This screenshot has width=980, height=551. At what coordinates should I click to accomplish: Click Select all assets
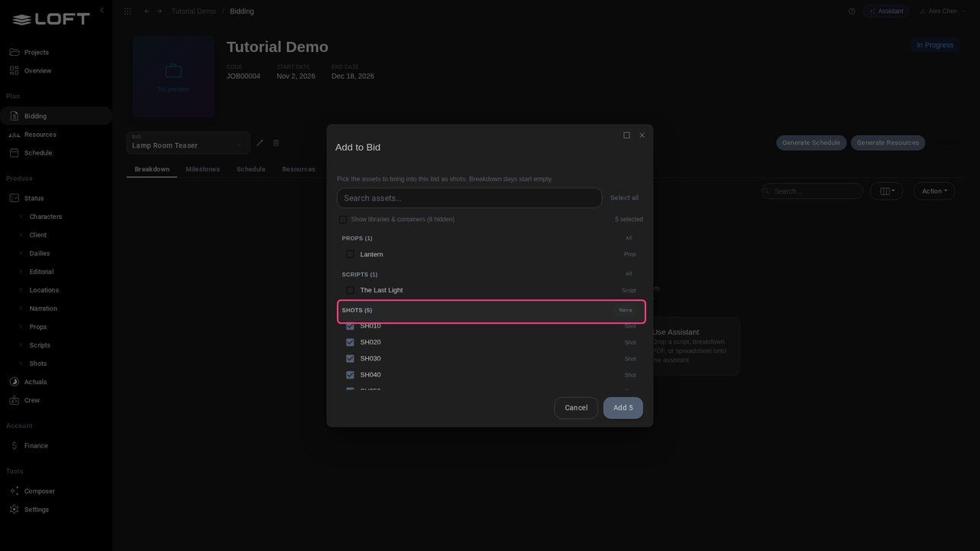pyautogui.click(x=624, y=198)
